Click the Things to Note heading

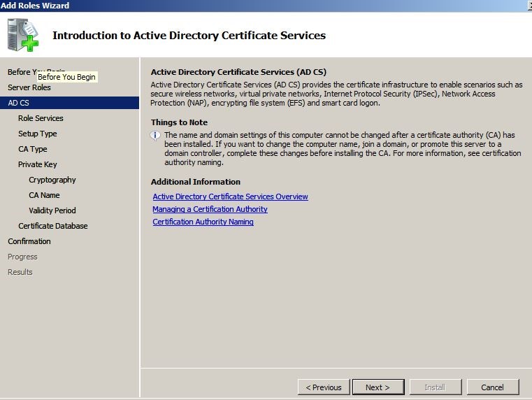point(179,122)
